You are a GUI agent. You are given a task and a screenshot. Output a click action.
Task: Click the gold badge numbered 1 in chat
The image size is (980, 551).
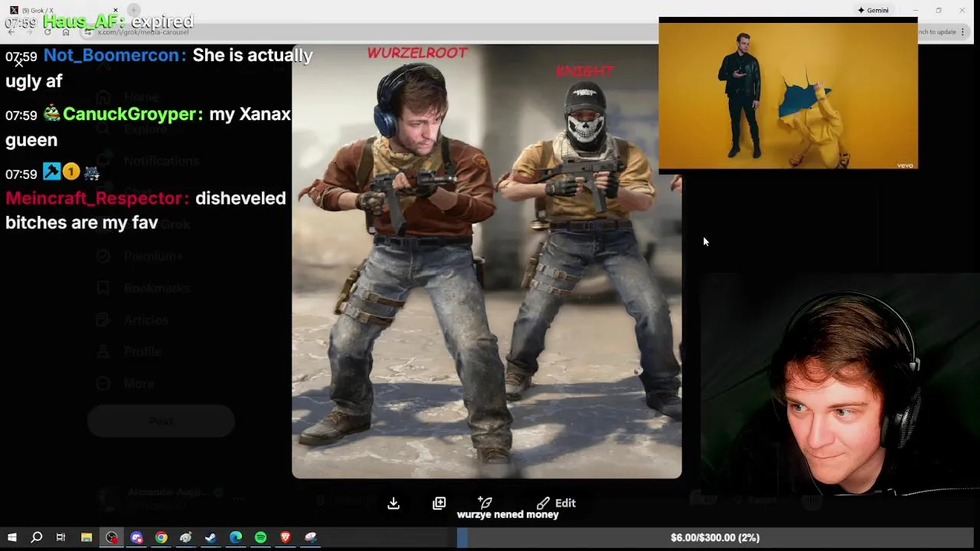click(71, 172)
